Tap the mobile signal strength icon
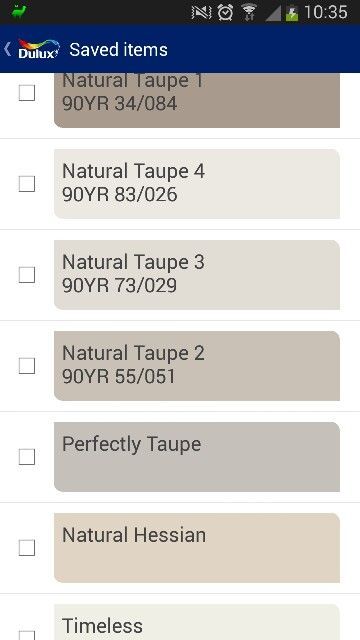Viewport: 360px width, 640px height. click(x=273, y=13)
